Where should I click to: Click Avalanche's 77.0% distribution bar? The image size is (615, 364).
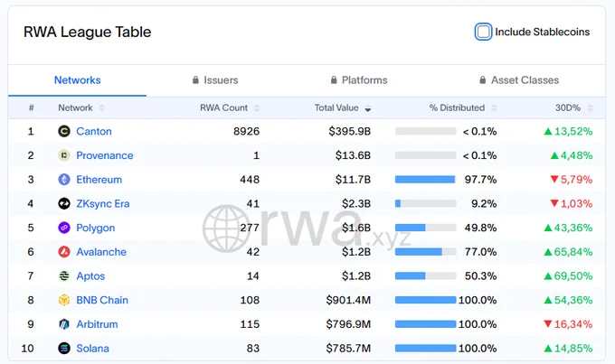426,252
